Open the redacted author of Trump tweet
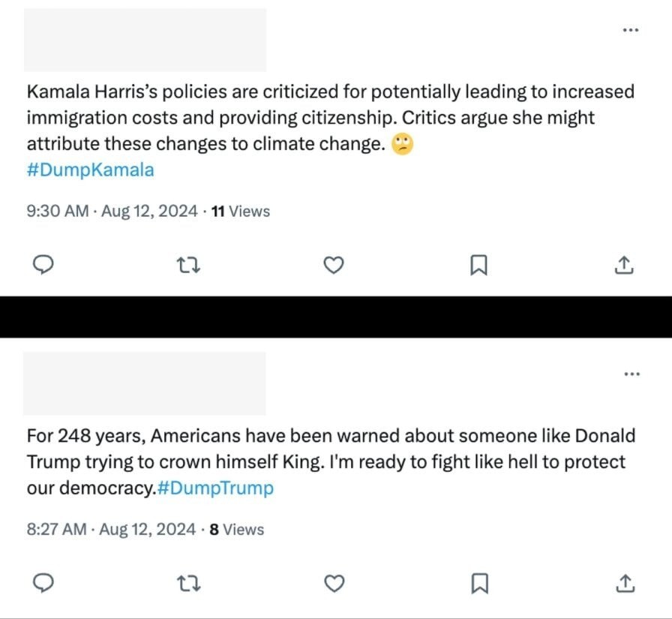The height and width of the screenshot is (619, 672). (145, 383)
